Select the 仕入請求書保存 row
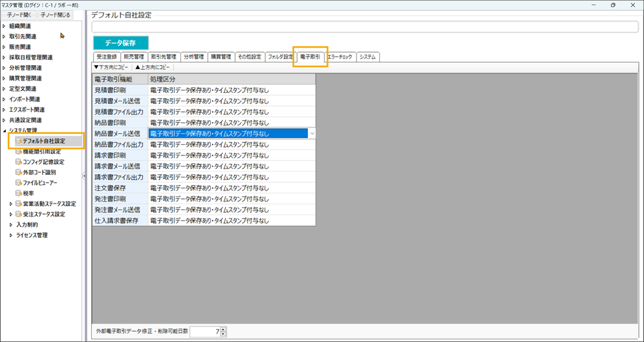 point(204,220)
